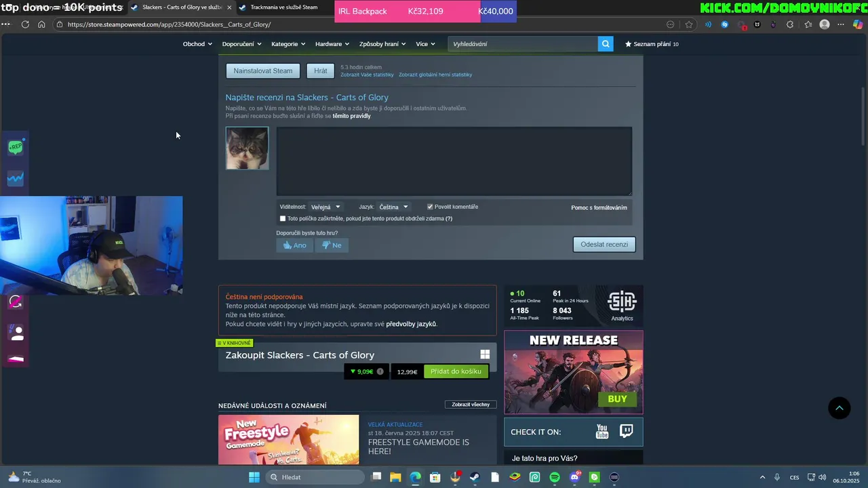This screenshot has width=868, height=488.
Task: Open Freestyle Gamemode announcement thumbnail
Action: click(x=289, y=439)
